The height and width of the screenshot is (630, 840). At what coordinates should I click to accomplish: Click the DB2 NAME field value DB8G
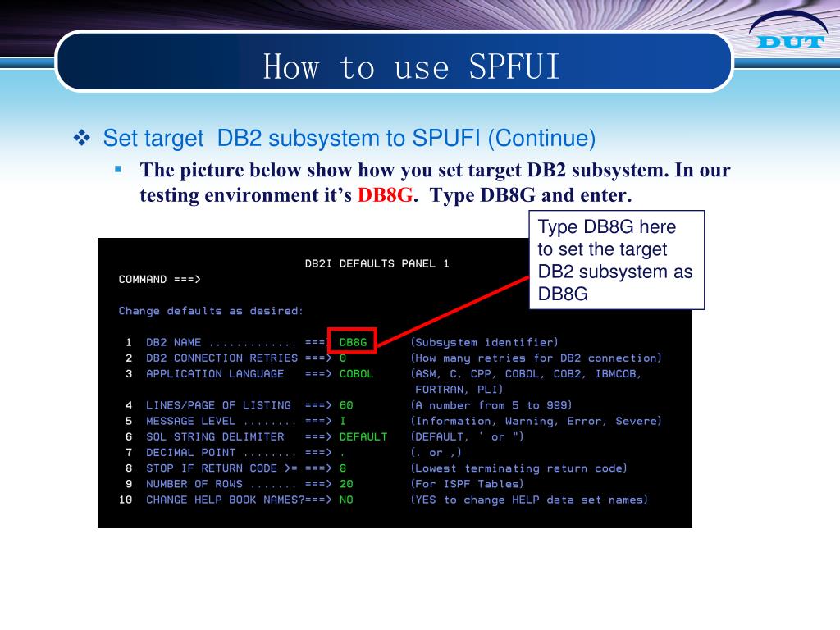[353, 342]
